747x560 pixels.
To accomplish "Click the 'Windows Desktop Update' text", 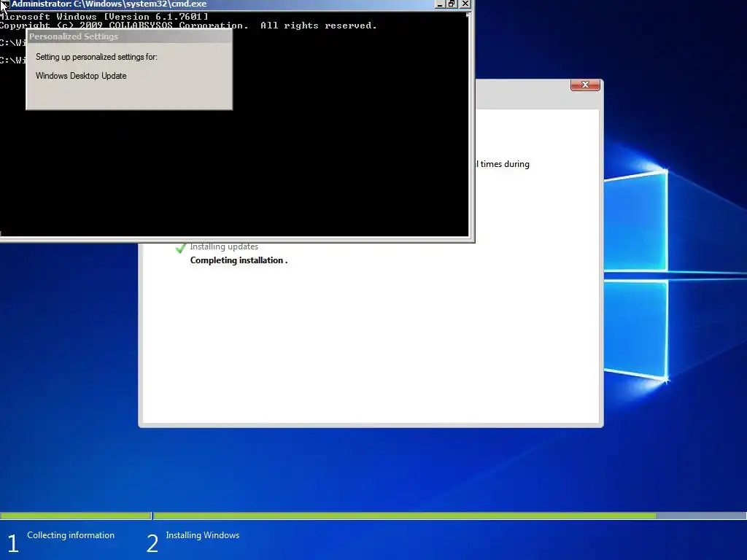I will click(81, 76).
